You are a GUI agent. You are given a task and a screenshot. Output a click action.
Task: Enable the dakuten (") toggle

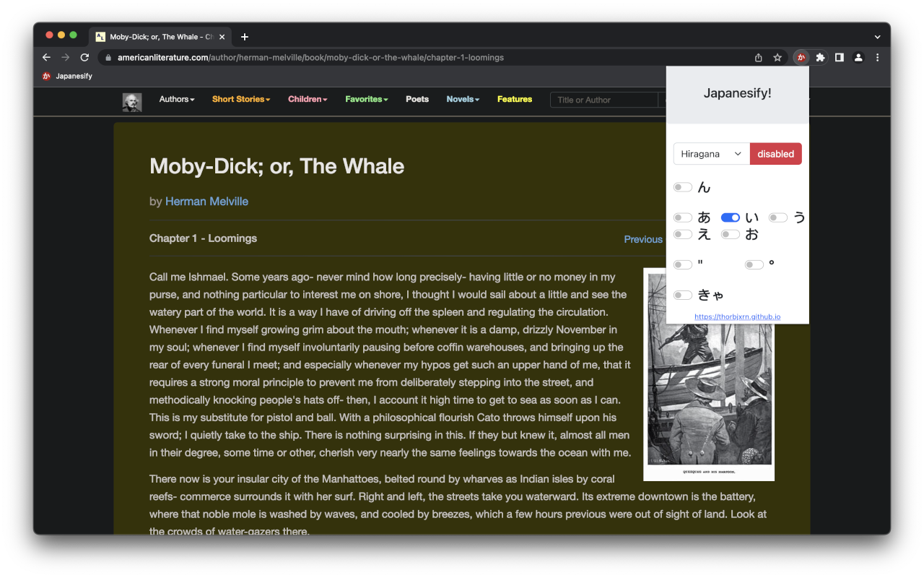[683, 264]
